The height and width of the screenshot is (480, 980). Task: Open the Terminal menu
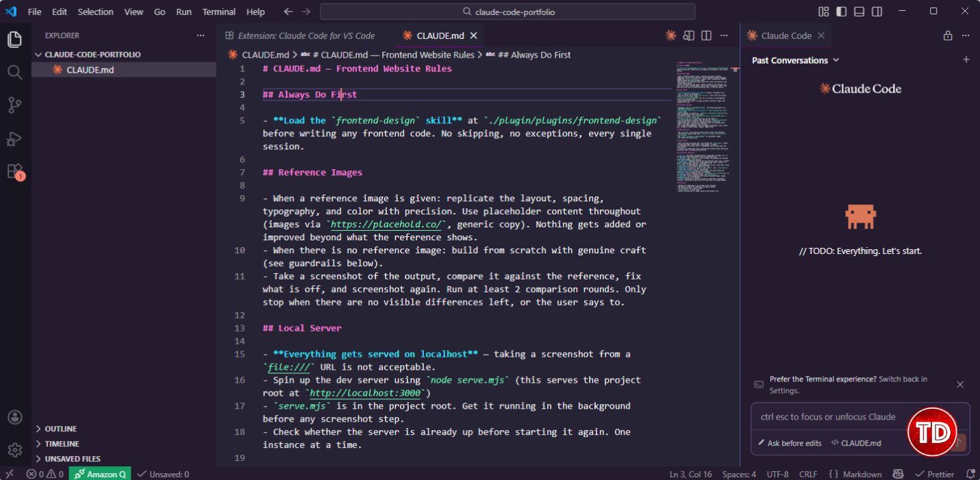(218, 12)
